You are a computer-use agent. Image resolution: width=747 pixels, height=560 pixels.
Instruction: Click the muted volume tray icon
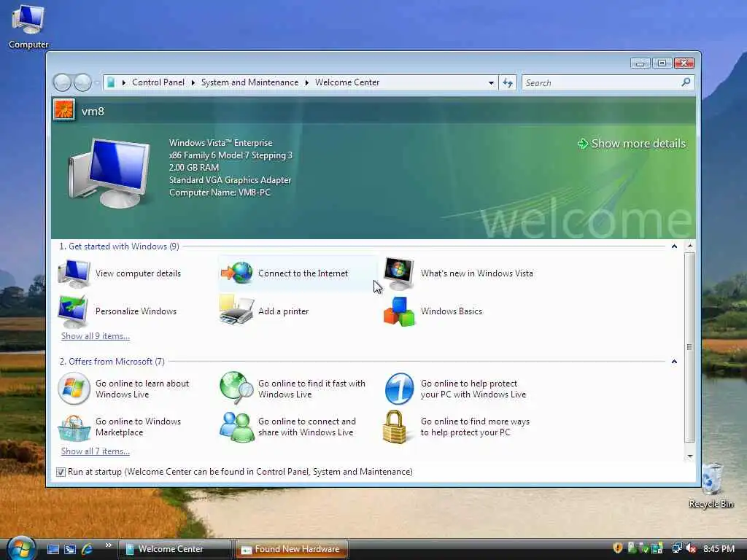point(692,548)
